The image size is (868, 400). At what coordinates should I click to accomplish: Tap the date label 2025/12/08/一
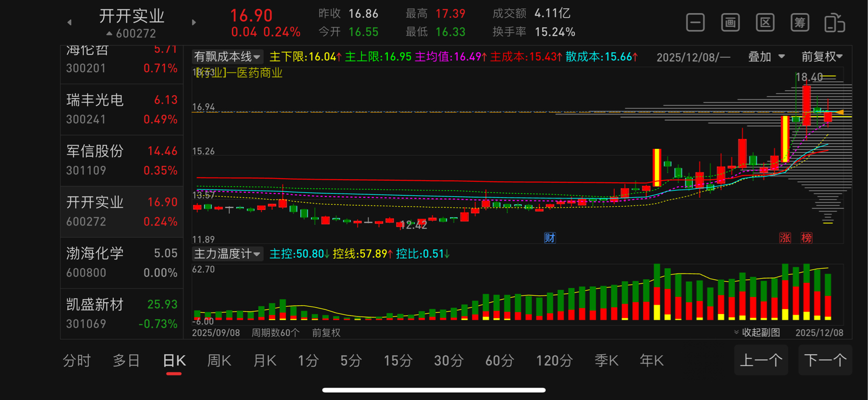coord(693,57)
